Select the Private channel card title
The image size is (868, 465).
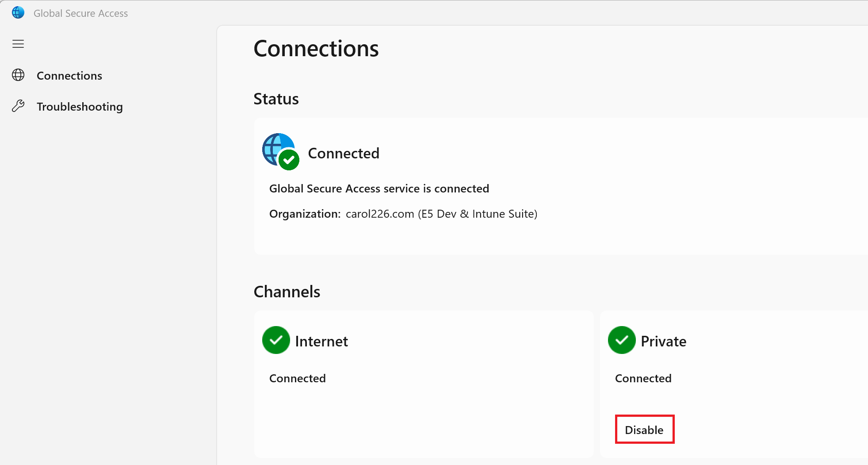(x=664, y=342)
